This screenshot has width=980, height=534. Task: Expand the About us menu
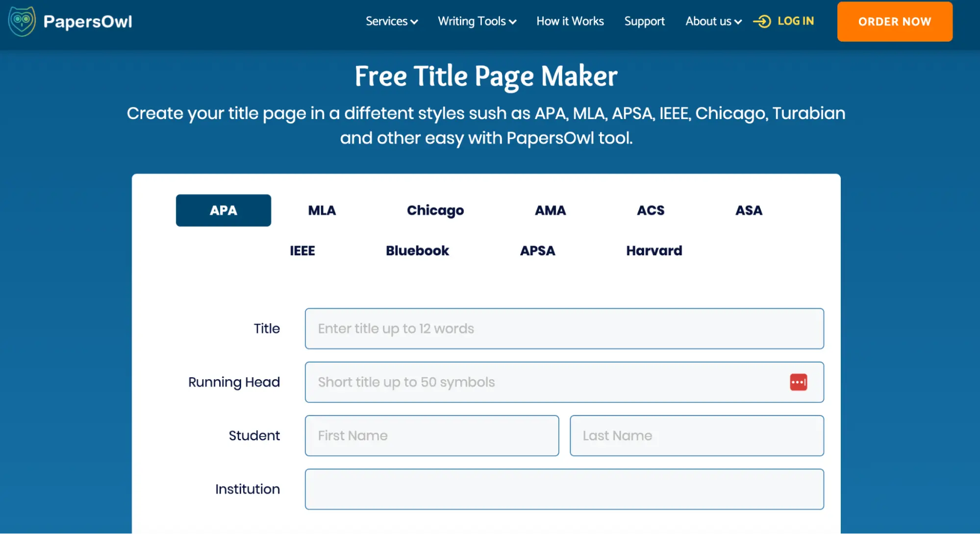tap(713, 22)
